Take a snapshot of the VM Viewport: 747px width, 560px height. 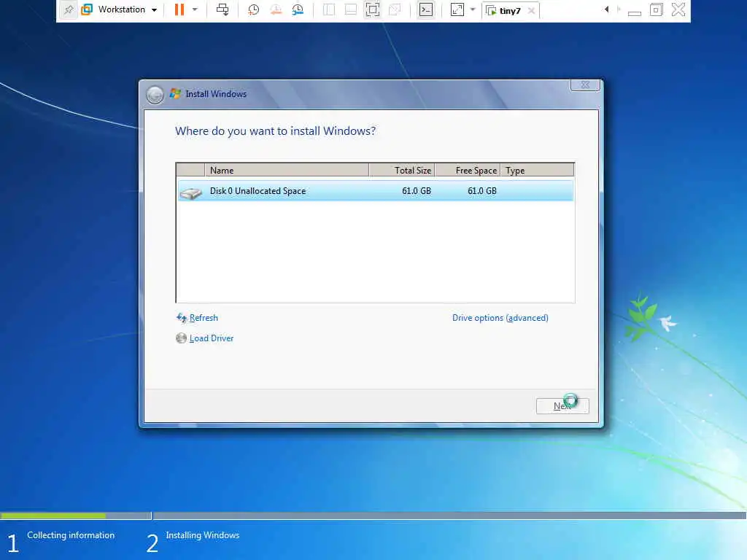253,9
